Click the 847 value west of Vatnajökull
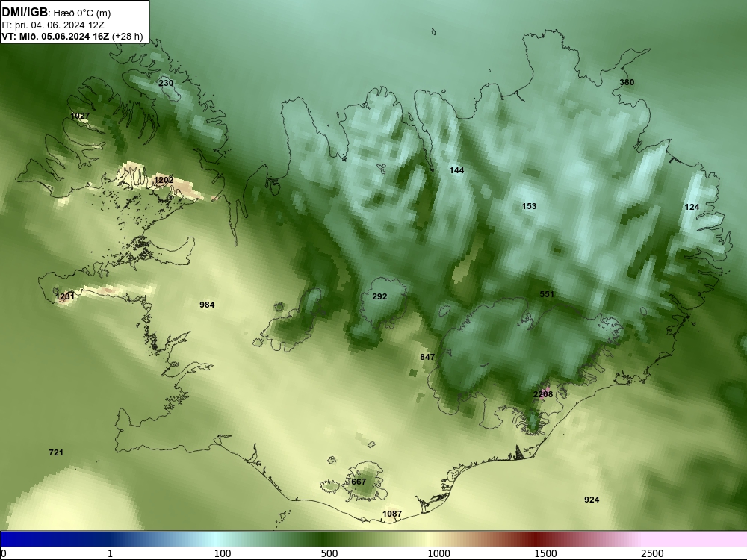Viewport: 747px width, 560px height. (x=427, y=357)
